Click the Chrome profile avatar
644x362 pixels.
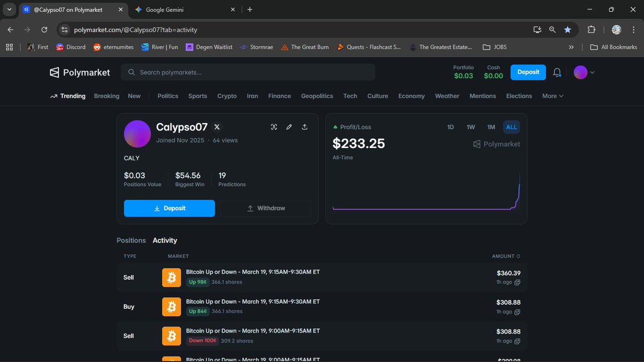pos(617,29)
